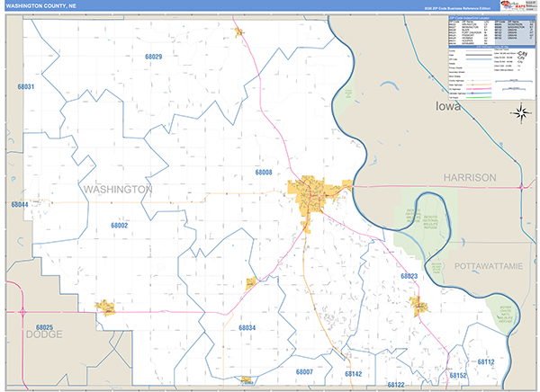The height and width of the screenshot is (392, 540).
Task: Click the Market Maps logo in header
Action: pyautogui.click(x=512, y=5)
